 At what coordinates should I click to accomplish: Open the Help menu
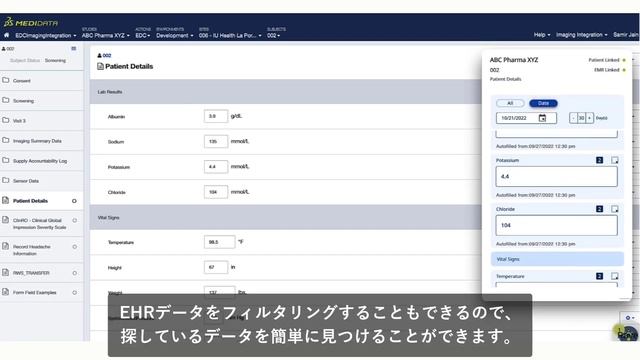542,35
